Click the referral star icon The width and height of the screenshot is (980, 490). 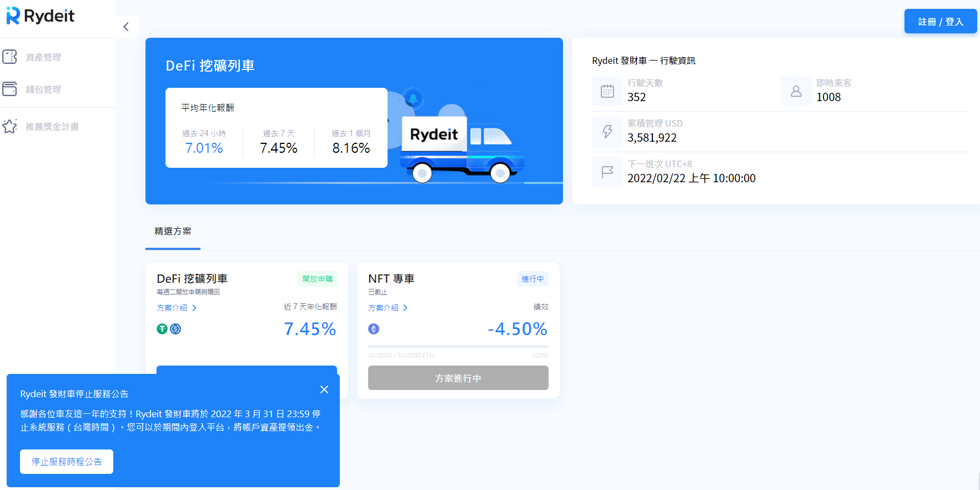tap(10, 126)
